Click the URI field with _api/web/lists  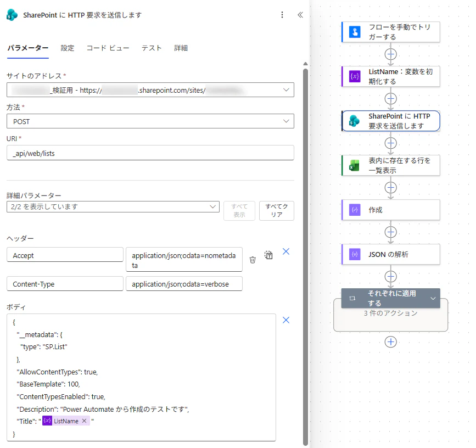click(150, 153)
